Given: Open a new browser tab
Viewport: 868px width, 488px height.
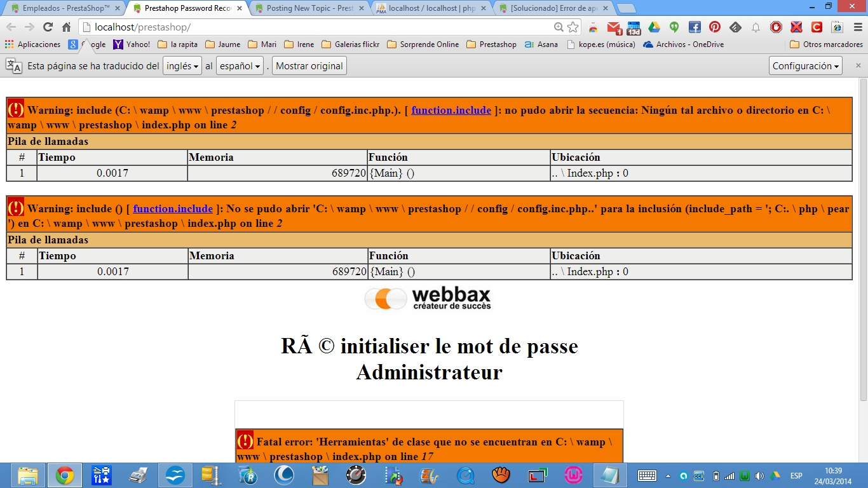Looking at the screenshot, I should [626, 8].
